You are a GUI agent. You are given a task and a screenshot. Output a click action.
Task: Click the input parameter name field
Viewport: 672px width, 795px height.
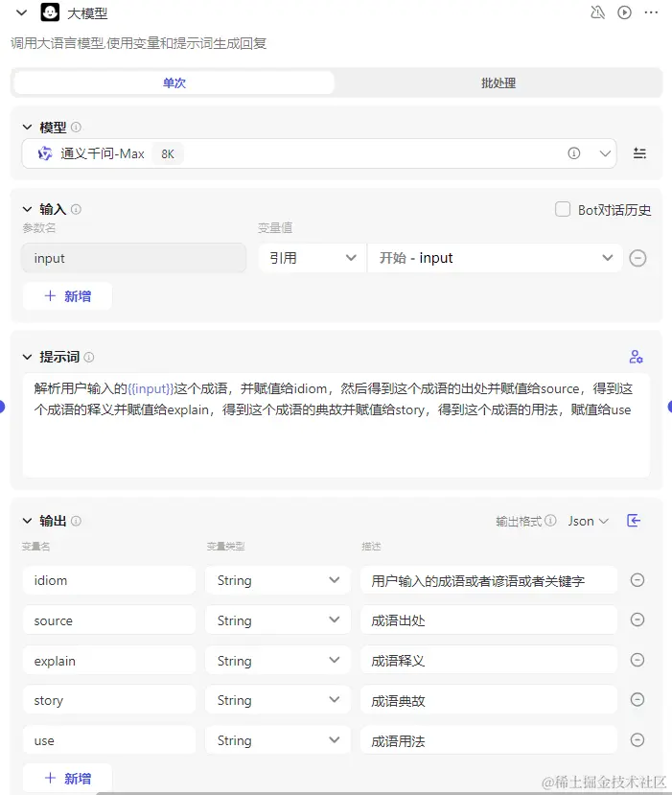point(134,258)
